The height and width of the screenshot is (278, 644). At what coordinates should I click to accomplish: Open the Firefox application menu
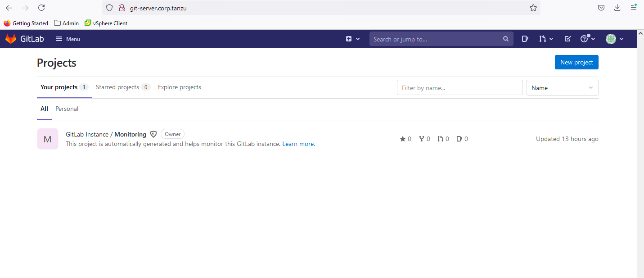(x=634, y=8)
